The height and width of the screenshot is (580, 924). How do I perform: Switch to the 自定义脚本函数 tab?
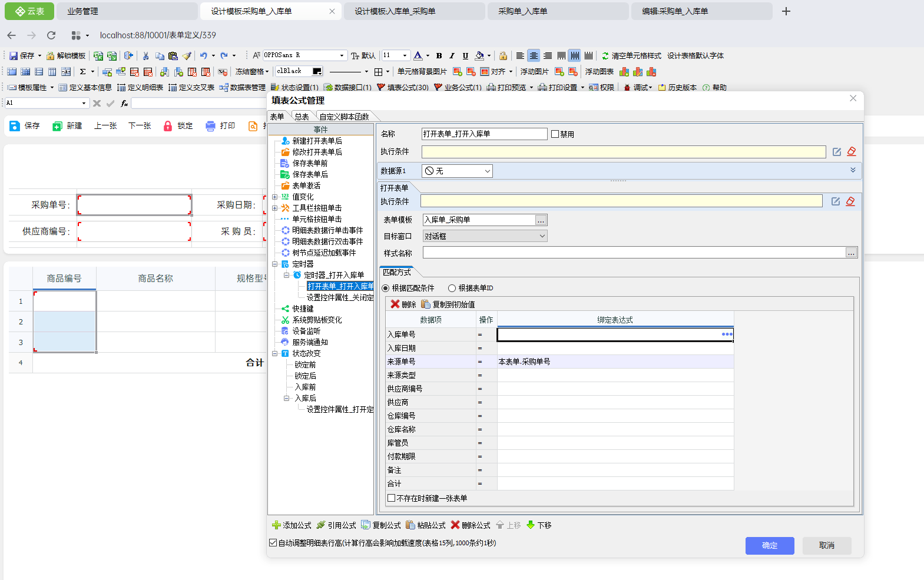pos(344,117)
